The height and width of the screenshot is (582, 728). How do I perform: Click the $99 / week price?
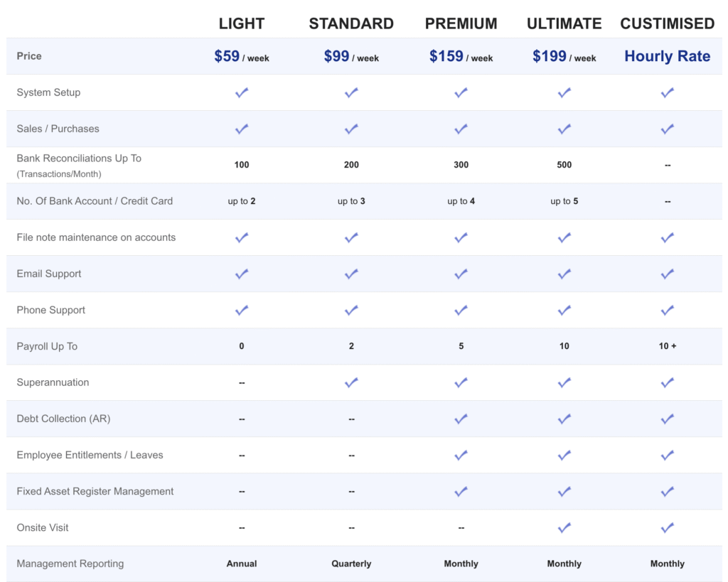click(x=351, y=57)
